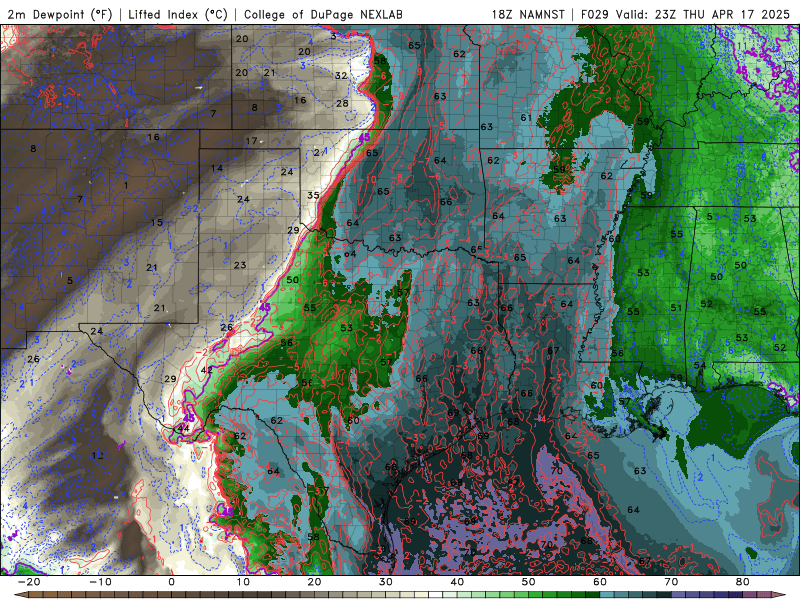800x600 pixels.
Task: Click the dewpoint value 17 on the map
Action: coord(251,141)
